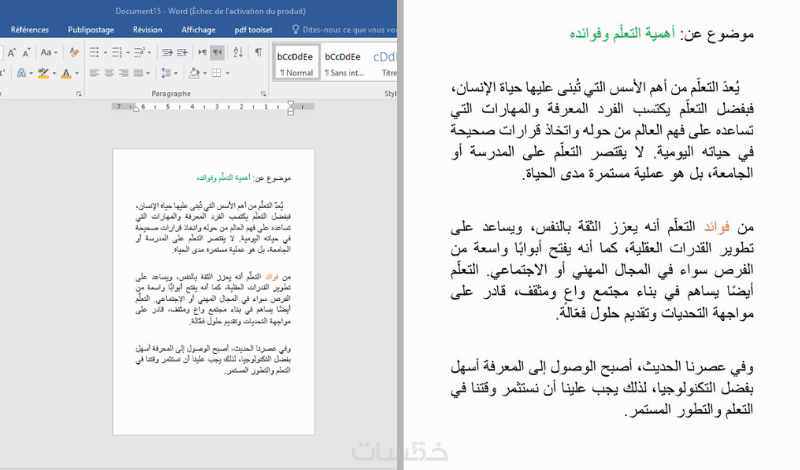Expand the shading color dropdown arrow
Viewport: 800px width, 470px height.
coord(205,73)
